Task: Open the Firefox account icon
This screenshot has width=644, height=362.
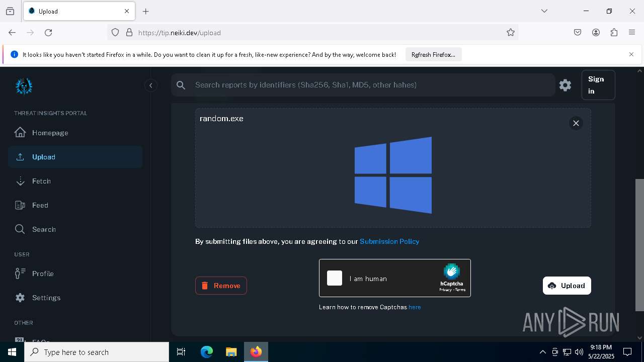Action: (596, 32)
